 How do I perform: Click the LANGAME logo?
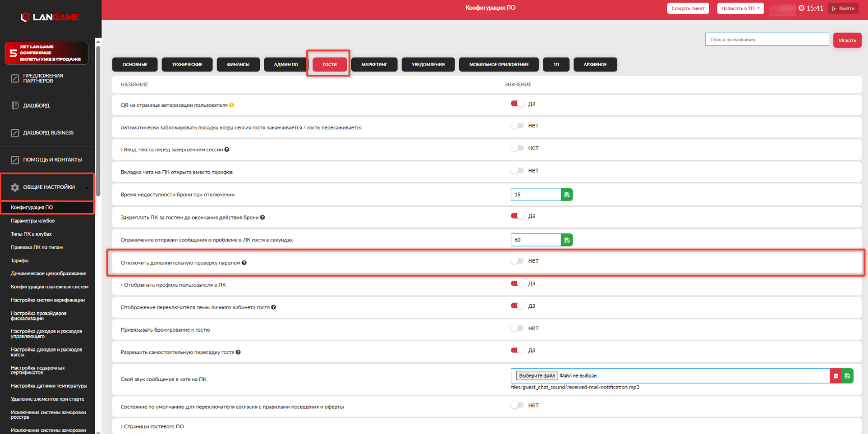point(50,17)
